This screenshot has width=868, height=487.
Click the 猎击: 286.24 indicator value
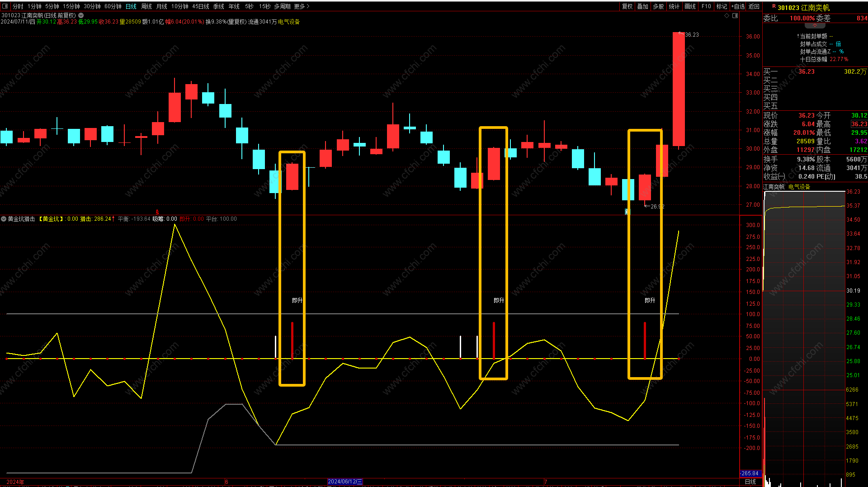(97, 219)
